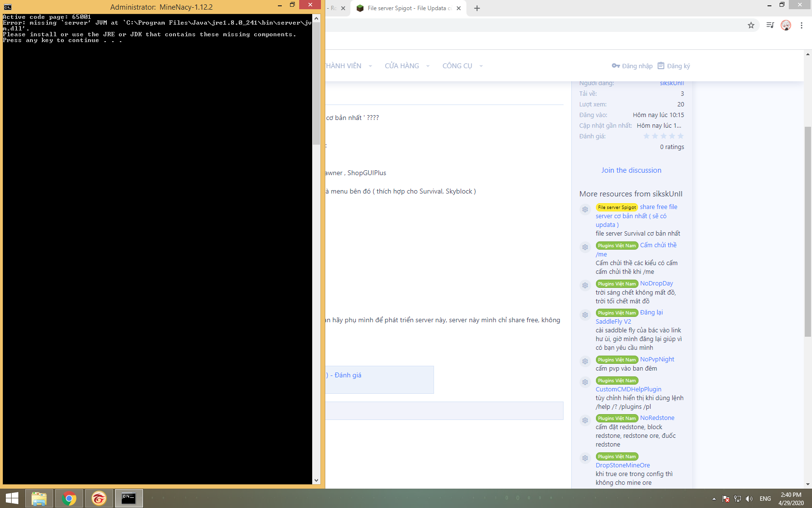Screen dimensions: 812x508
Task: Open the NoDropDay plugin resource
Action: point(656,284)
